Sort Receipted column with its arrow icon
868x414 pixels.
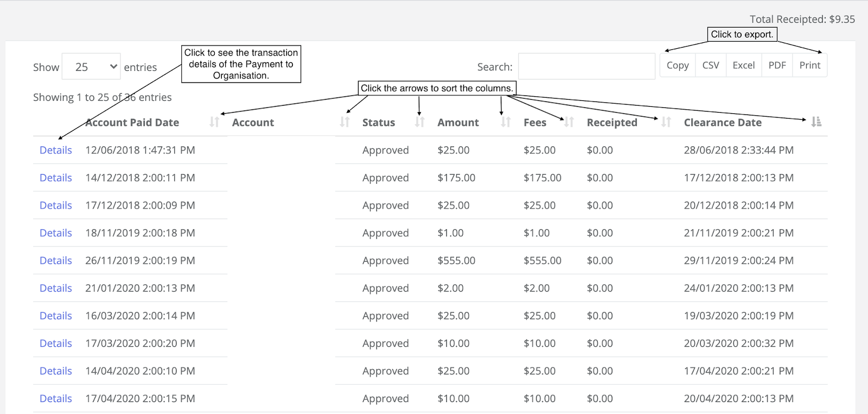[666, 122]
